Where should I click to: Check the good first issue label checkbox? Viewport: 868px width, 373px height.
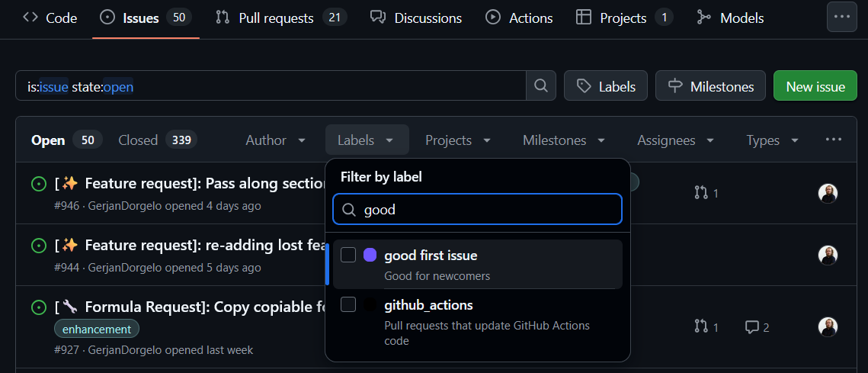(348, 256)
